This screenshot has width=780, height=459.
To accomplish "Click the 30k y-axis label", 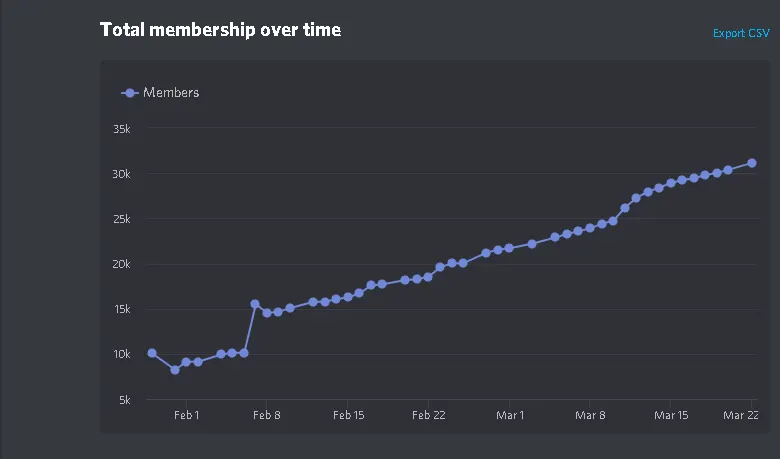I will click(121, 174).
